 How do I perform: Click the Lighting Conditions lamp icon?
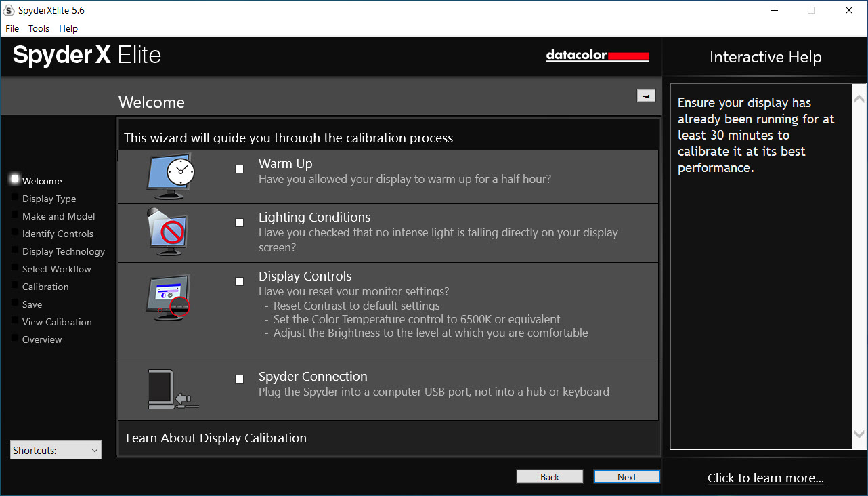(168, 232)
